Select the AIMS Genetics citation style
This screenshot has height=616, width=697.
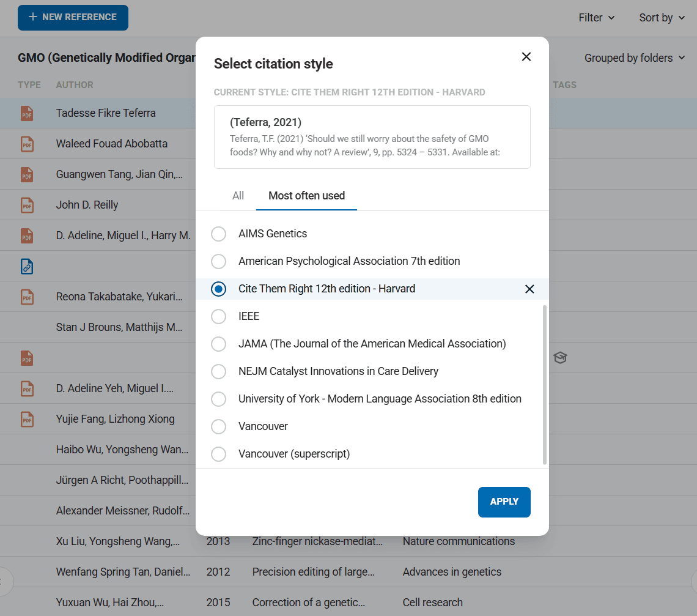tap(218, 234)
